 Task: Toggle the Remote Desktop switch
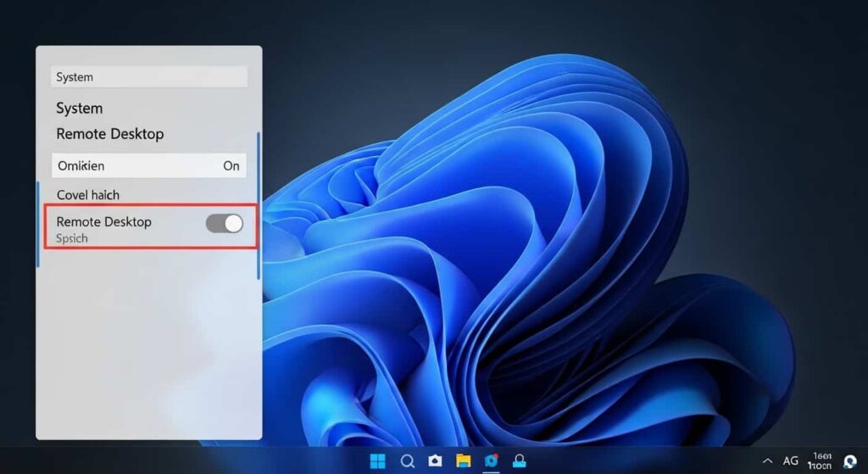224,224
